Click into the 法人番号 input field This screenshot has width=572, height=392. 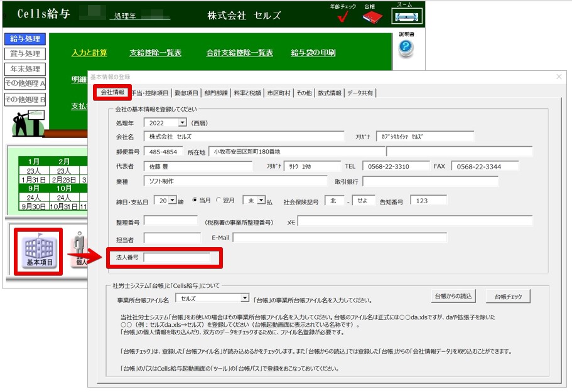177,257
